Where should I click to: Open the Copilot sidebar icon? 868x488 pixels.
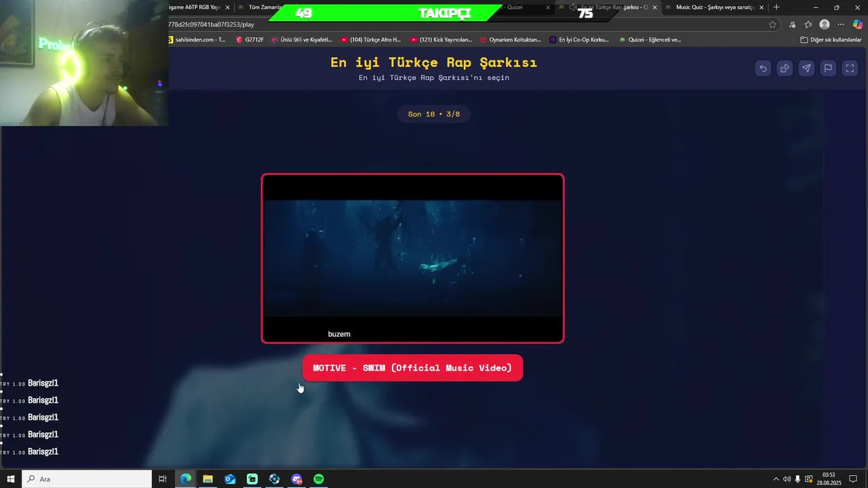click(x=858, y=24)
